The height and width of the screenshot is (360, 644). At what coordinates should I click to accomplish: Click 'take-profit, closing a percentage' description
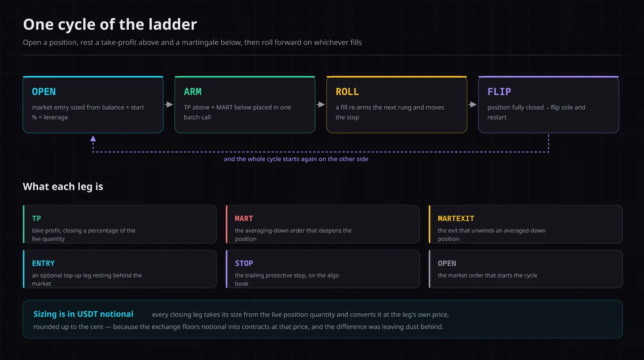84,235
